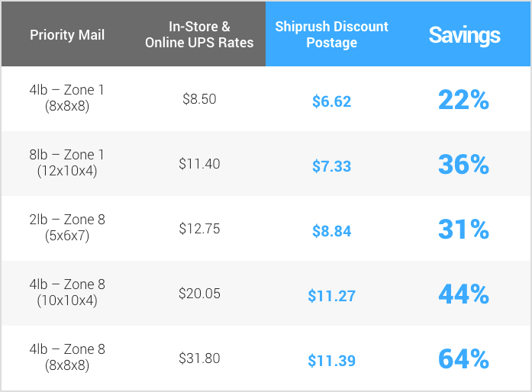Click the $11.40 UPS rate
The height and width of the screenshot is (392, 532).
(199, 164)
